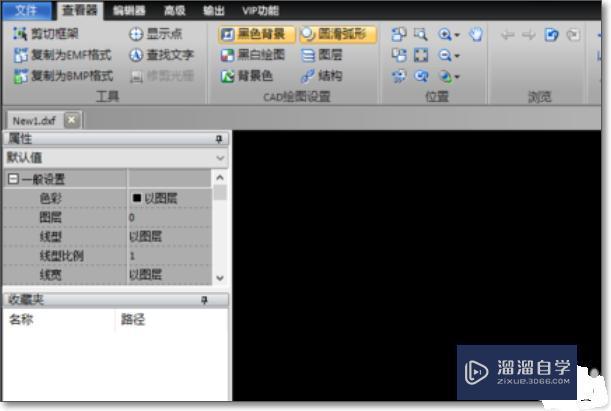Click the zoom window magnifier icon
The image size is (611, 411).
pos(420,35)
